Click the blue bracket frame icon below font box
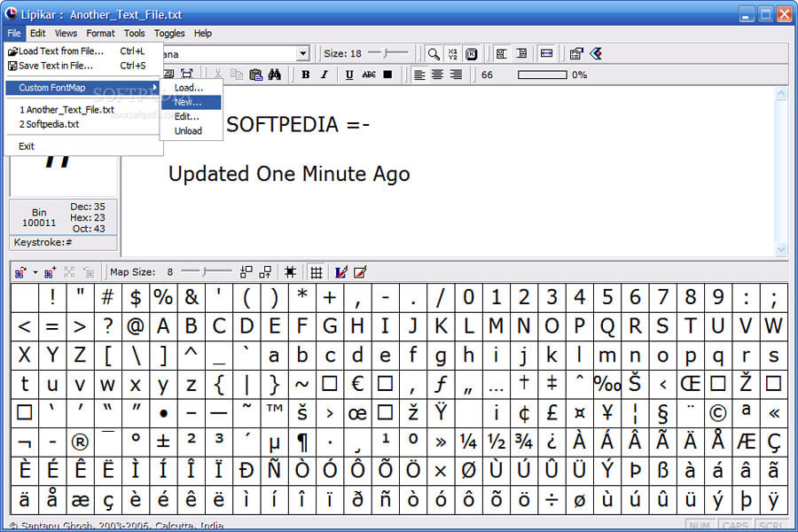 click(187, 74)
